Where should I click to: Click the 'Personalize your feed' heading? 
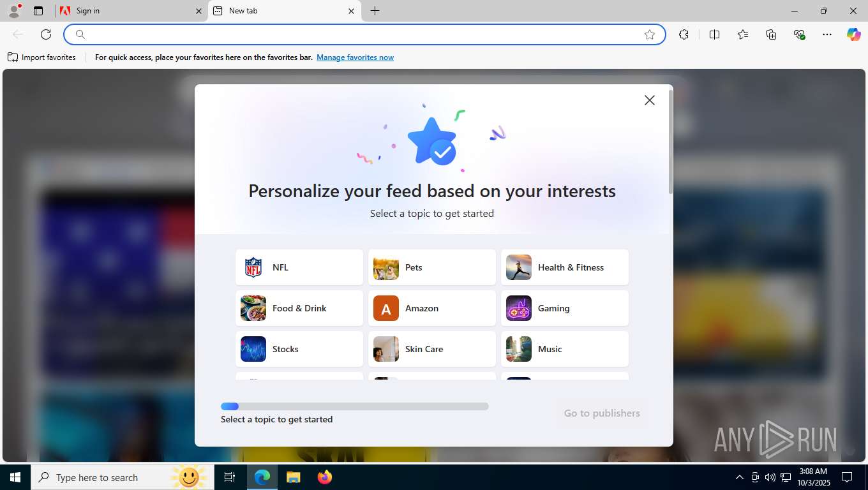[432, 191]
